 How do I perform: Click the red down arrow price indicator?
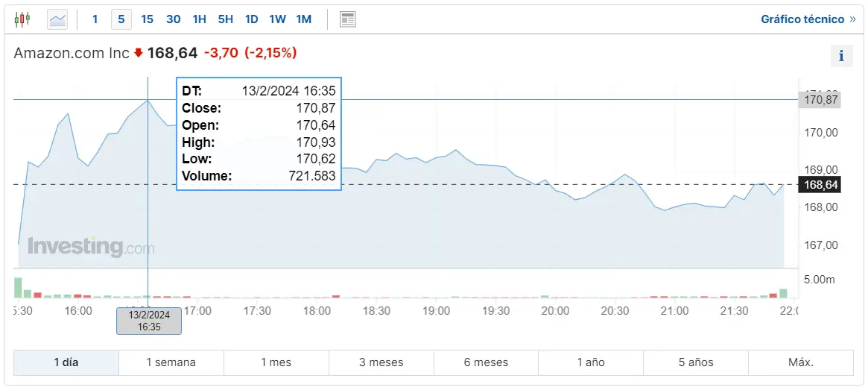coord(138,53)
